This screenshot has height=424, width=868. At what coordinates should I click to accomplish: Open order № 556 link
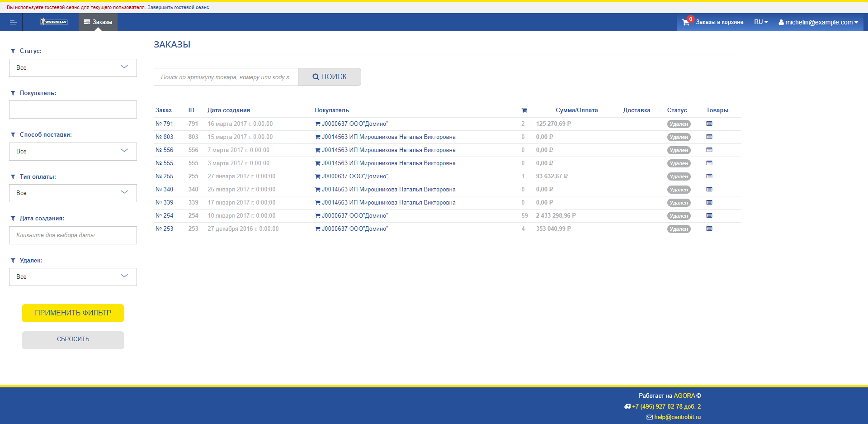pyautogui.click(x=165, y=150)
